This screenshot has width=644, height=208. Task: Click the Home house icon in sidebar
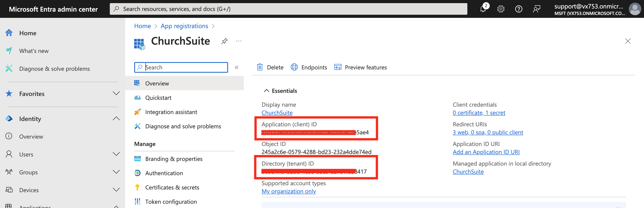9,33
